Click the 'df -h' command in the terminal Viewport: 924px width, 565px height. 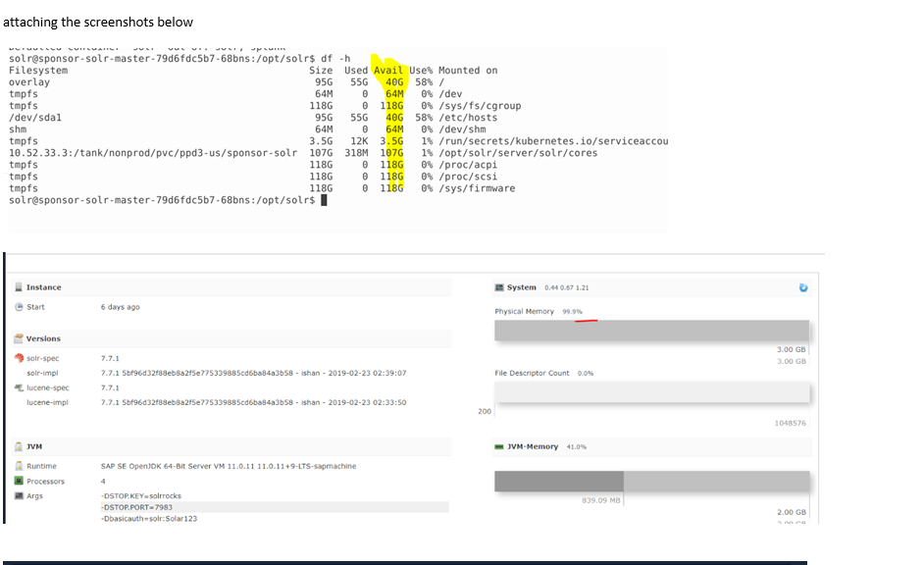335,58
